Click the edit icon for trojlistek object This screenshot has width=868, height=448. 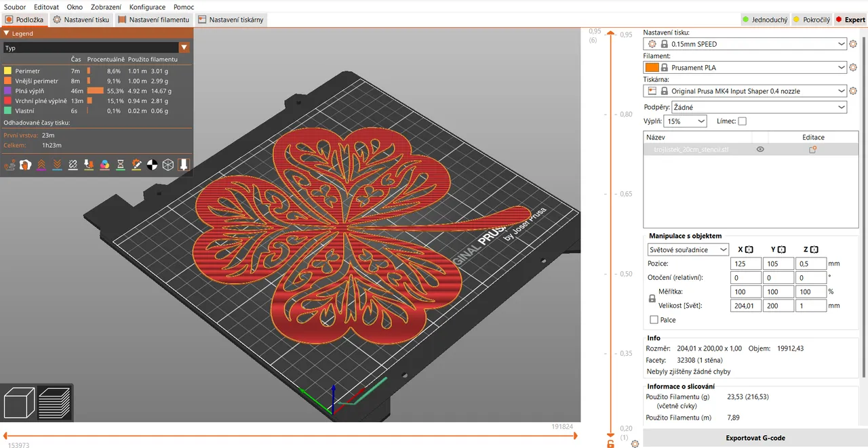(x=812, y=150)
